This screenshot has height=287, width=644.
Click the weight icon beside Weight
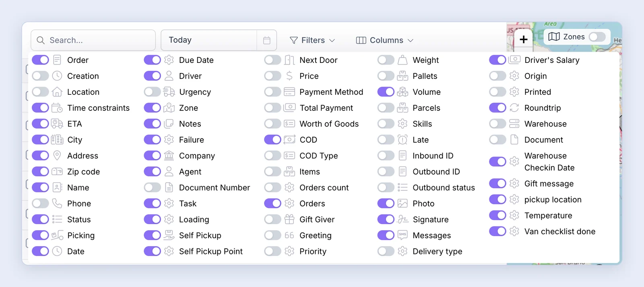click(x=402, y=60)
